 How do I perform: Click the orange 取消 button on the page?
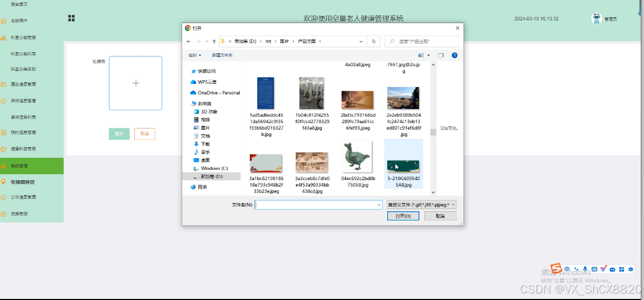click(144, 134)
